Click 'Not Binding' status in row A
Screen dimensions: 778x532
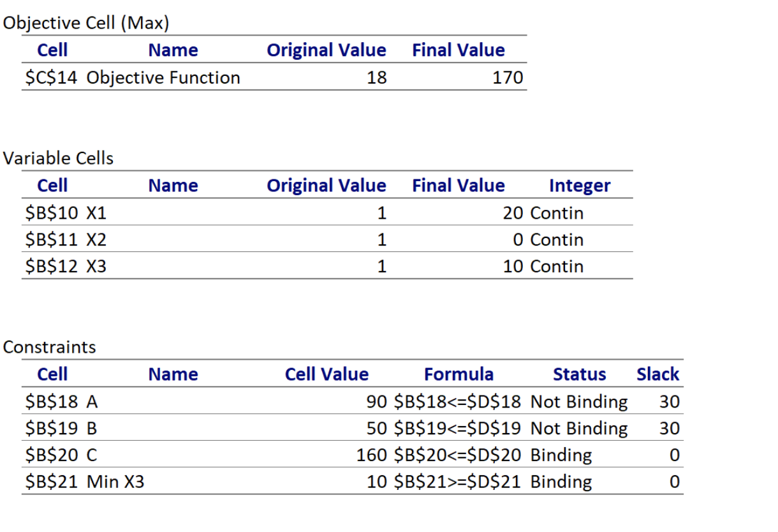click(x=579, y=402)
